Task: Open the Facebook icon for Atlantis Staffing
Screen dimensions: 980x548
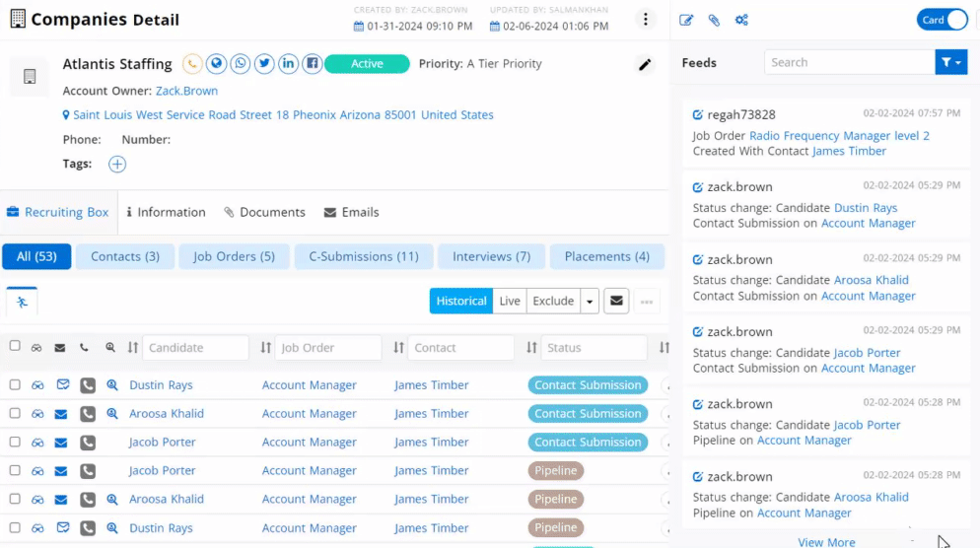Action: pyautogui.click(x=313, y=64)
